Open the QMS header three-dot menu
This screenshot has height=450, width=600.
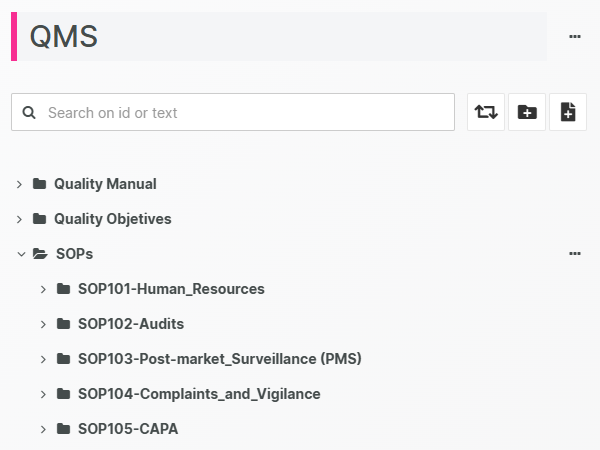(x=575, y=36)
